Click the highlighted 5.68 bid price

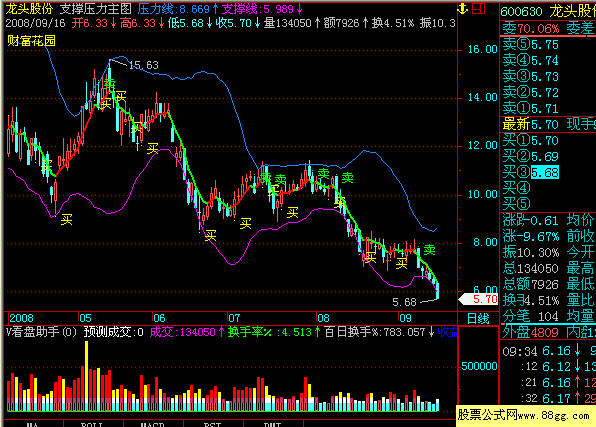point(545,173)
